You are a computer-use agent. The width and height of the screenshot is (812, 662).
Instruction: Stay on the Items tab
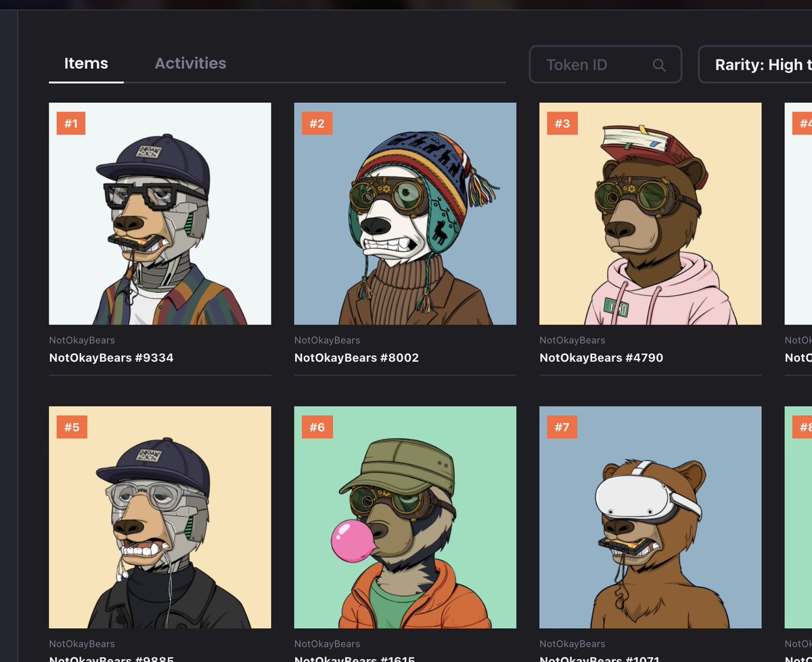coord(86,63)
